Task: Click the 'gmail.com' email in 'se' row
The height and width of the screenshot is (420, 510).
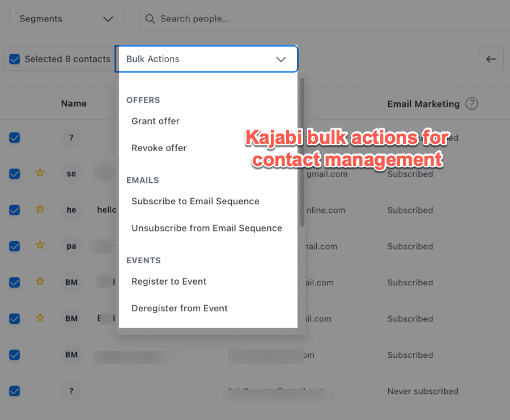Action: (x=327, y=174)
